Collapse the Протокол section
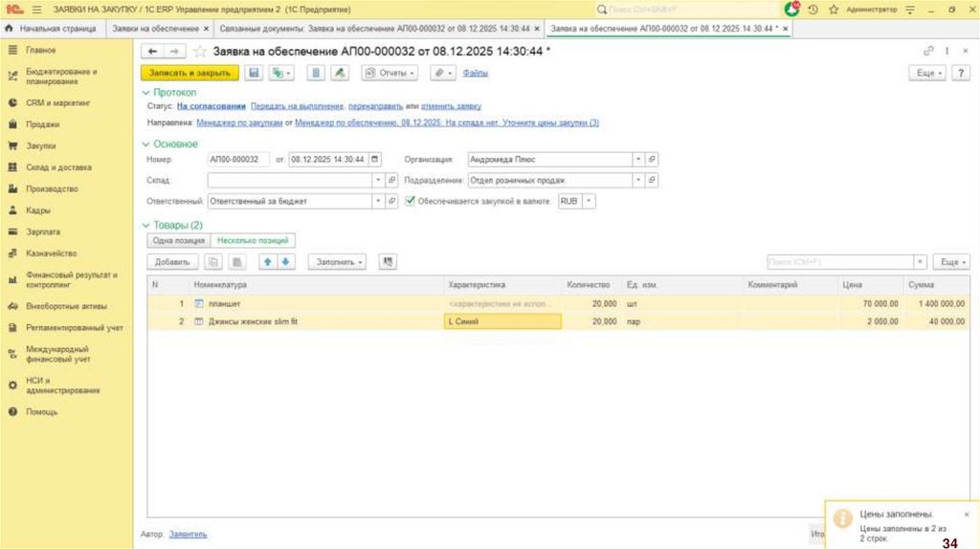The image size is (980, 549). click(x=145, y=93)
